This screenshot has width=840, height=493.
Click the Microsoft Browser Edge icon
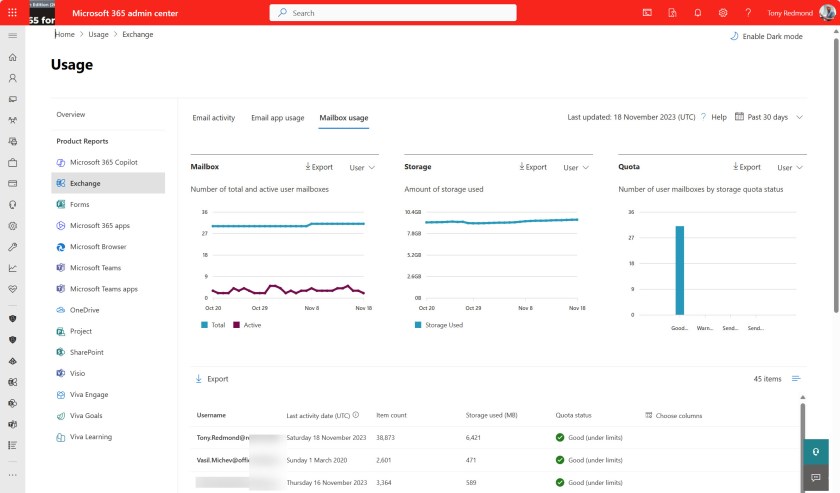click(61, 246)
